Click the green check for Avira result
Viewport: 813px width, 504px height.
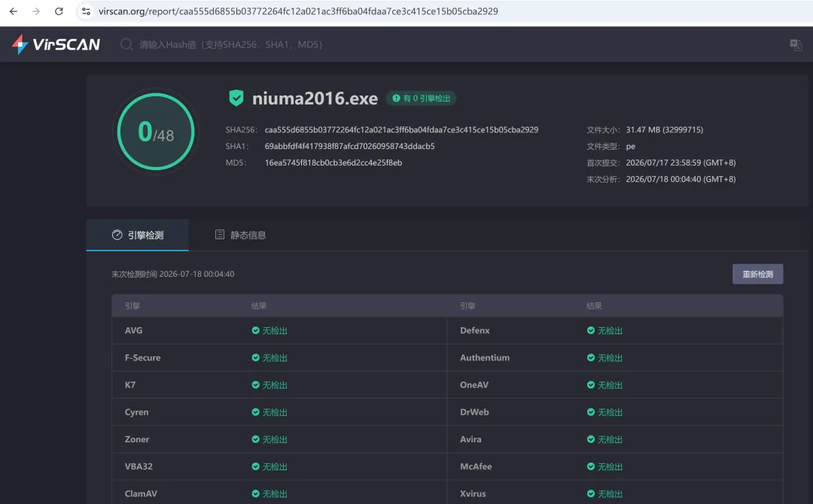[591, 439]
